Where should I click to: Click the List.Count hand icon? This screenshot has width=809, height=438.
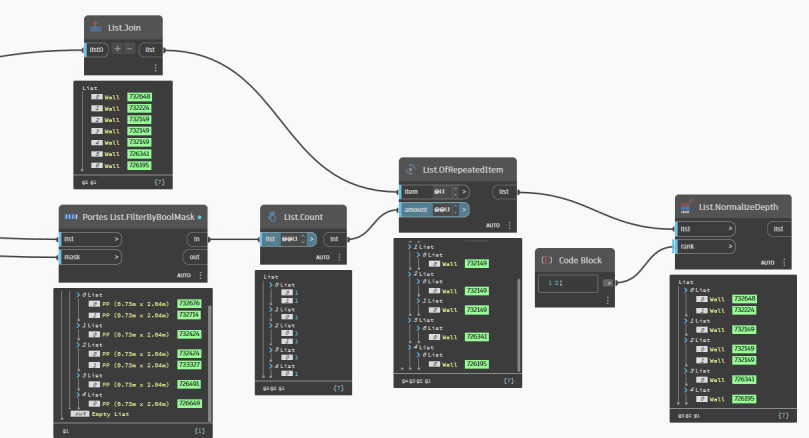pos(274,217)
